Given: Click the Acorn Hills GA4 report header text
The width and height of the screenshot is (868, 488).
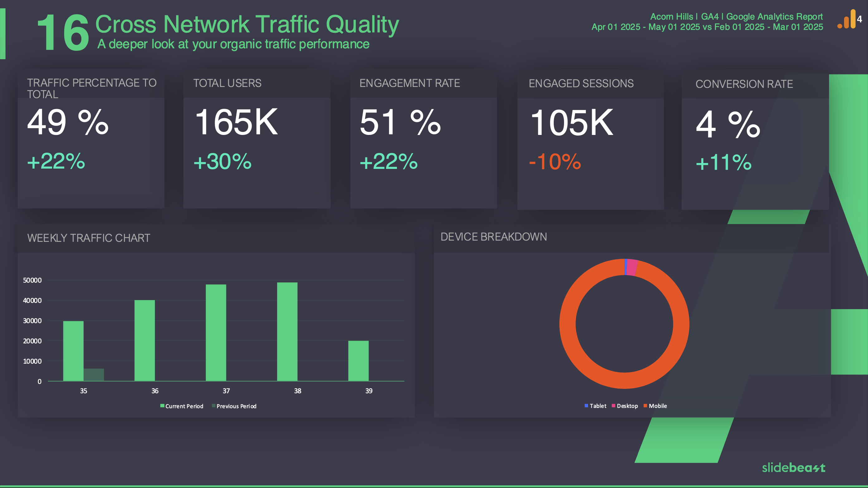Looking at the screenshot, I should pos(736,17).
